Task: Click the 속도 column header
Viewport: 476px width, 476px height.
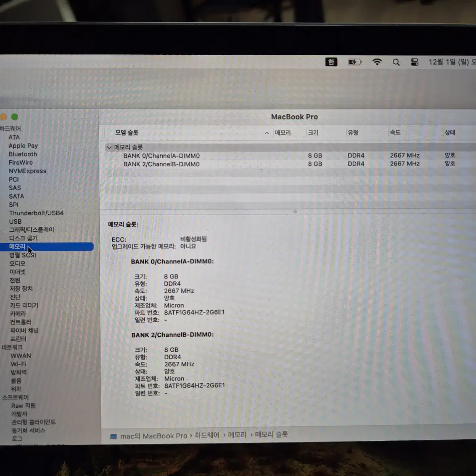Action: point(395,132)
